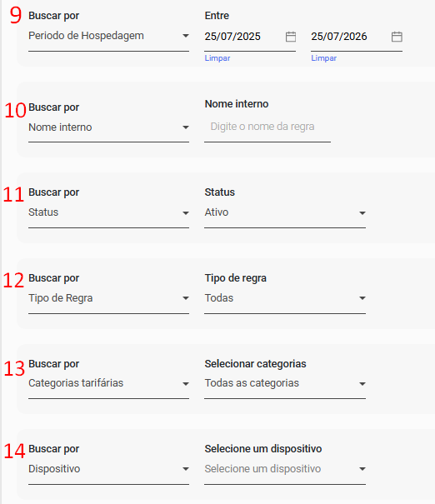Open Buscar por Status dropdown
435x504 pixels.
(x=108, y=212)
